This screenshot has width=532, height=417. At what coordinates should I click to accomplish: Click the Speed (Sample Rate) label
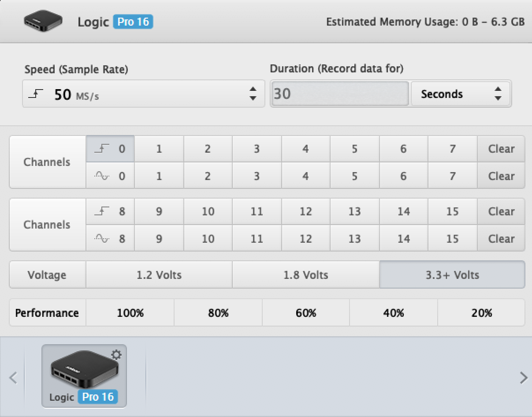76,69
